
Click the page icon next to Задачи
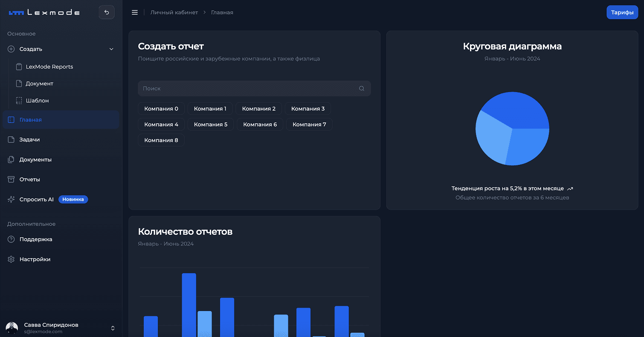pos(11,140)
